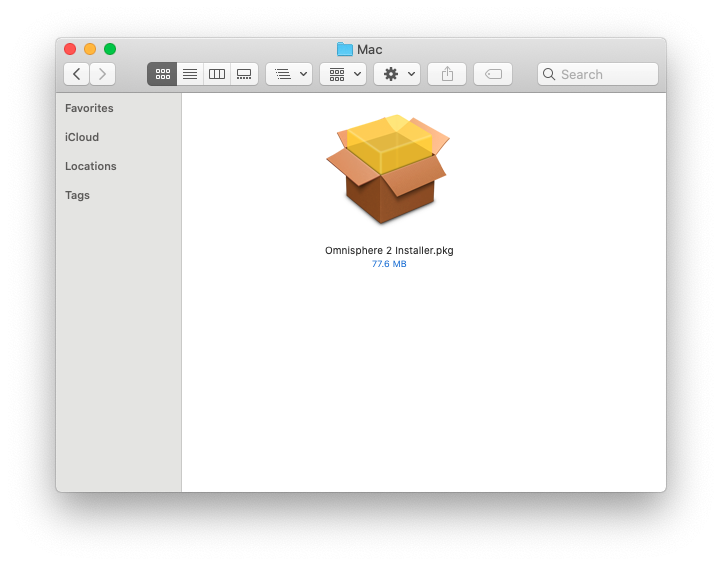Select the iCloud sidebar heading
This screenshot has width=722, height=566.
pyautogui.click(x=82, y=137)
